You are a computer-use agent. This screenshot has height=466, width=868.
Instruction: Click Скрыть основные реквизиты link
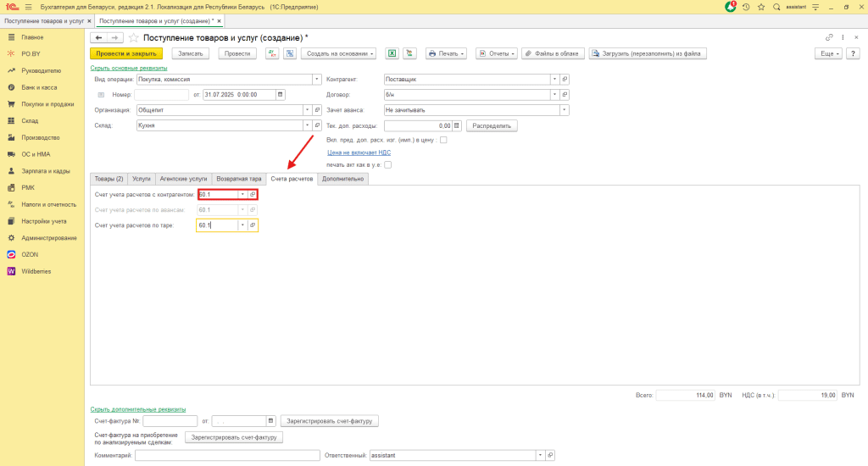(129, 68)
